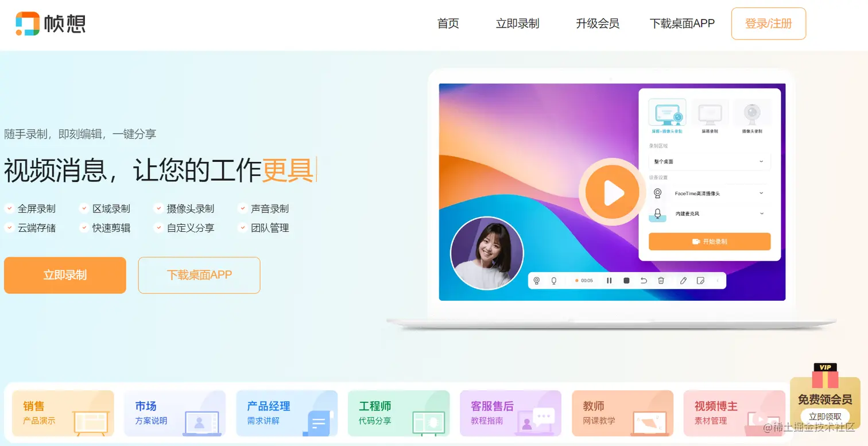
Task: Click the webcam icon in the recording toolbar
Action: tap(537, 281)
